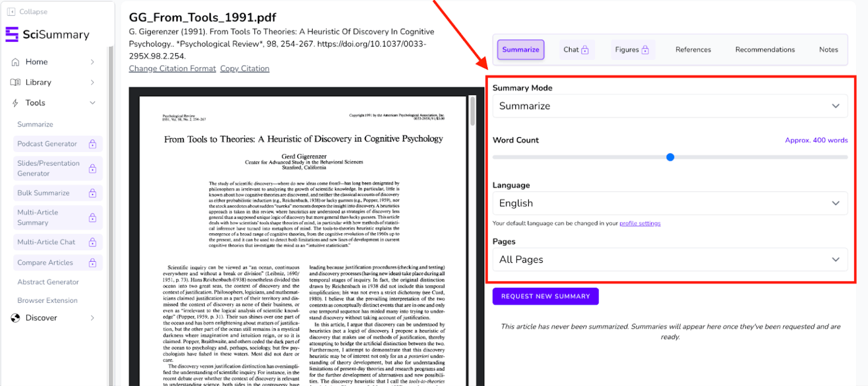Click the profile settings link
Screen dimensions: 868x386
click(640, 223)
